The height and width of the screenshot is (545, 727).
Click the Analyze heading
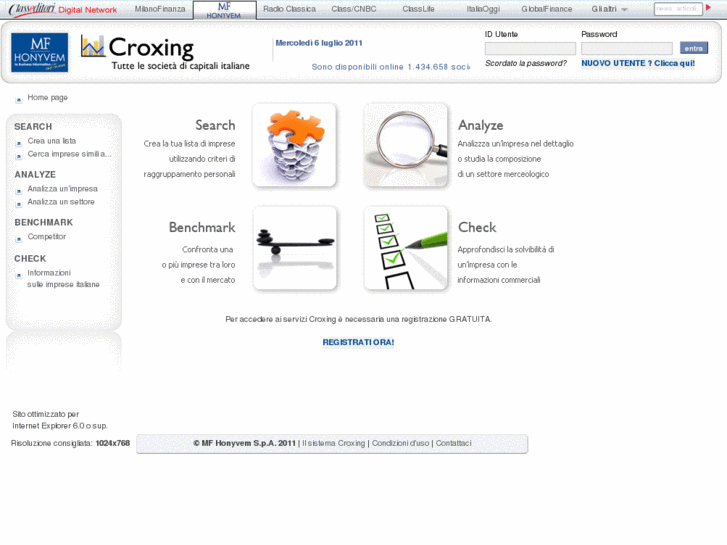tap(480, 125)
